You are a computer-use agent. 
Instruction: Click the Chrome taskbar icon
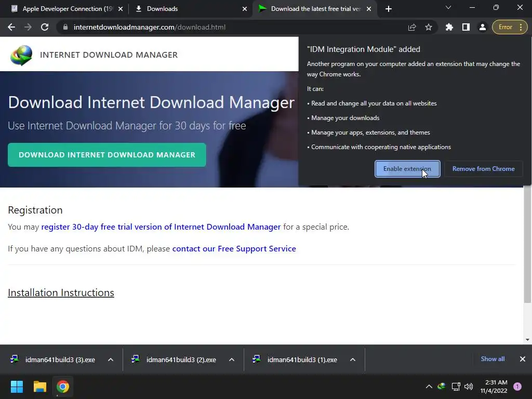(x=63, y=387)
